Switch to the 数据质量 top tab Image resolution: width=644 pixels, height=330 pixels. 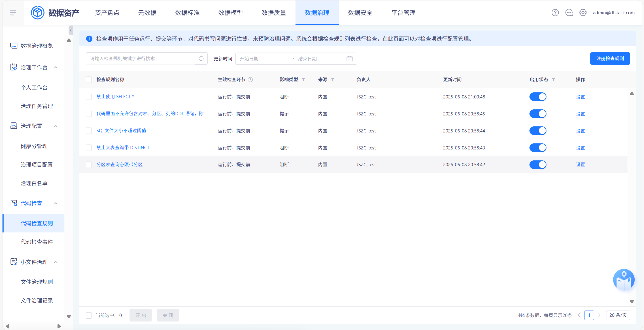[x=274, y=13]
